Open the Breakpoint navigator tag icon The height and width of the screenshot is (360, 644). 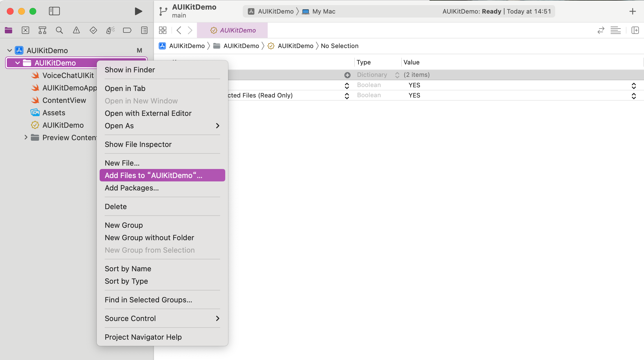tap(127, 30)
